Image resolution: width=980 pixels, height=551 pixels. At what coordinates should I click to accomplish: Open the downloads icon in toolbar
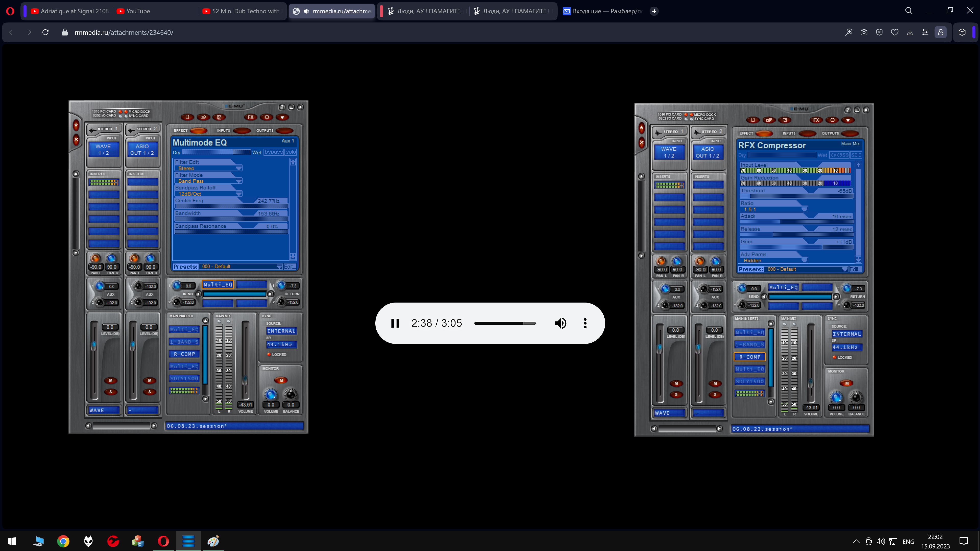910,32
